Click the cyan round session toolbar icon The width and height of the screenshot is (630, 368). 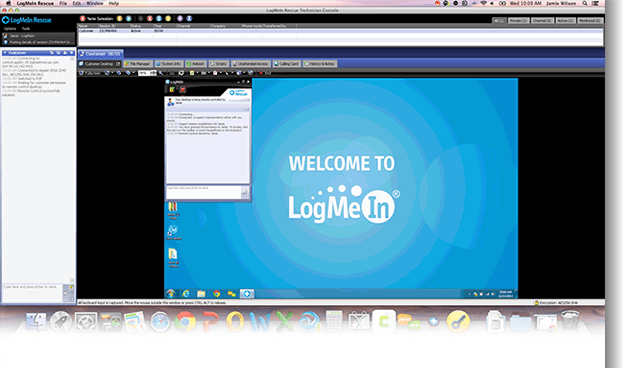point(129,18)
